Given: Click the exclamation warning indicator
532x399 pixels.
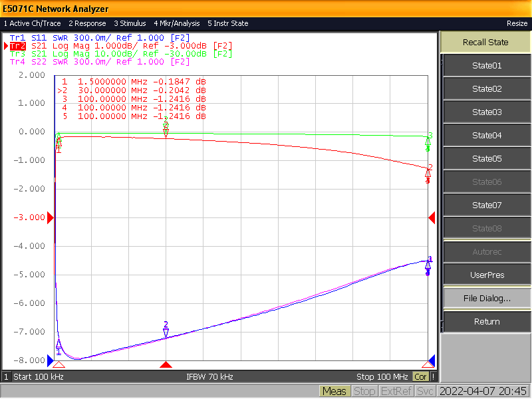Looking at the screenshot, I should pos(433,376).
